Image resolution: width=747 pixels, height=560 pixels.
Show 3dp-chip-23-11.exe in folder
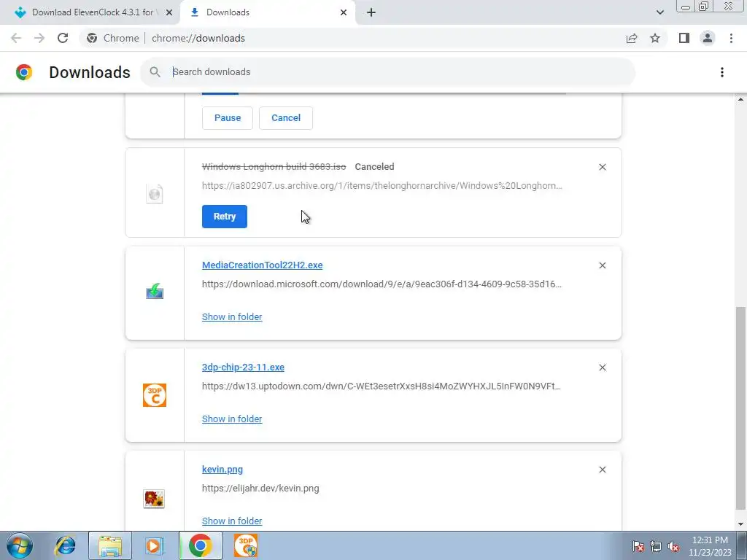[x=232, y=419]
